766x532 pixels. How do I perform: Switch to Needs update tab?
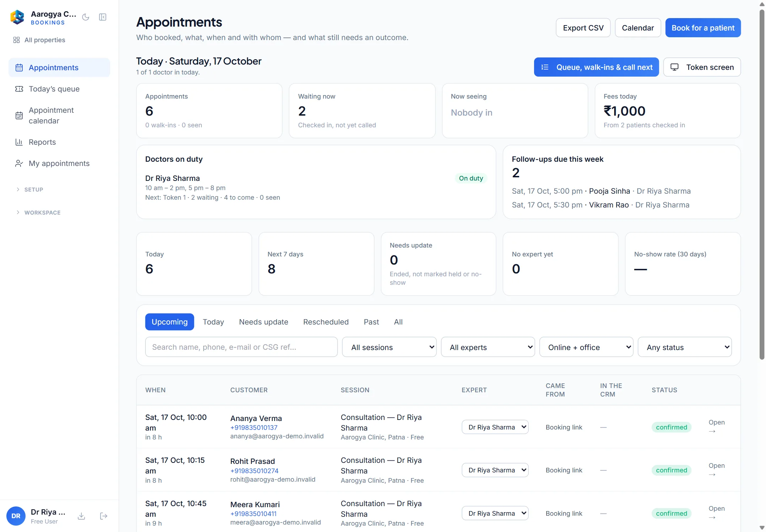coord(263,322)
